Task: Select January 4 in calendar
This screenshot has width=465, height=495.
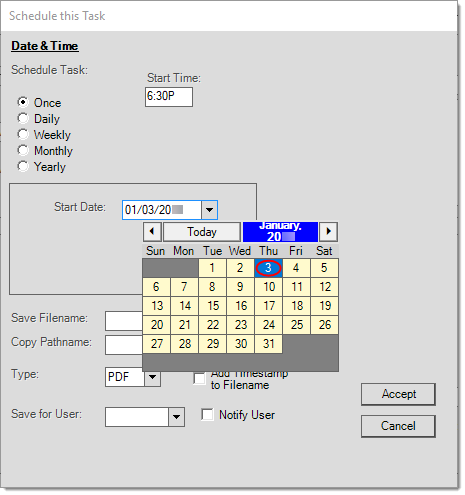Action: pyautogui.click(x=296, y=268)
